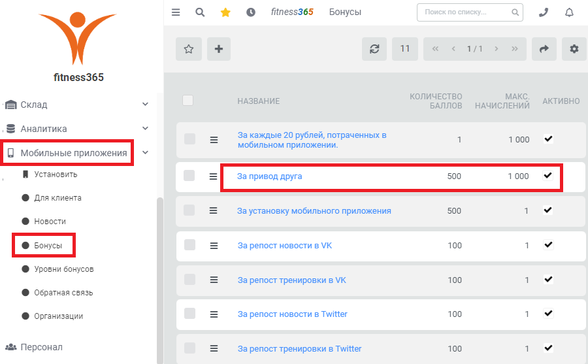Select Уровни бонусов submenu item
Screen dimensions: 588x364
(x=64, y=269)
